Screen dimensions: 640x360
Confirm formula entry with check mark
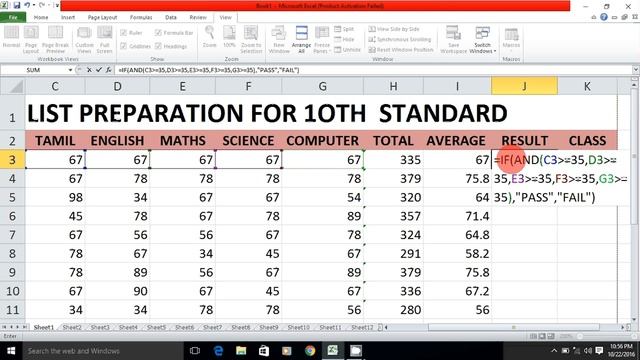[98, 70]
